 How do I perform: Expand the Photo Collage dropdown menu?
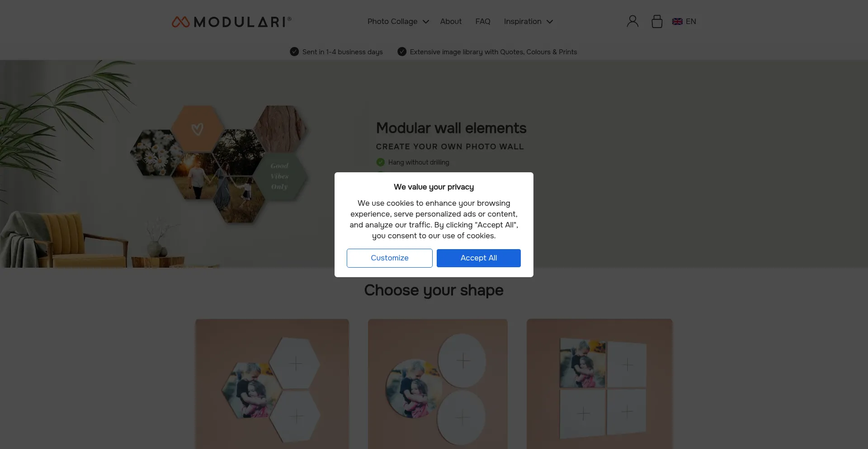pos(398,22)
